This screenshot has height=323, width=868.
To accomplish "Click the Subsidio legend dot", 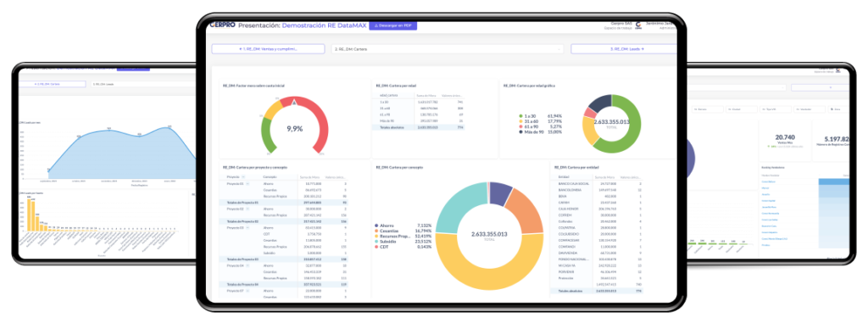I will 376,241.
